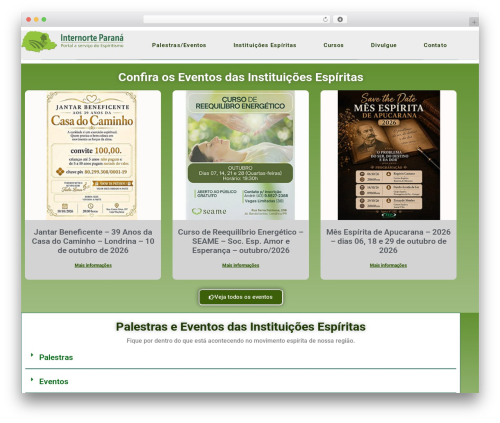The width and height of the screenshot is (500, 423).
Task: Click the yellow minimize dot
Action: pos(36,20)
